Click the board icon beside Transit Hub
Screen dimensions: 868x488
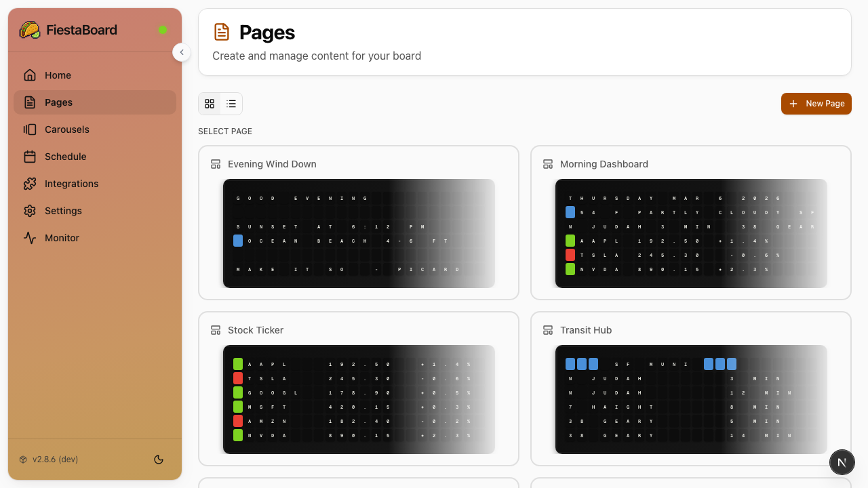tap(547, 330)
